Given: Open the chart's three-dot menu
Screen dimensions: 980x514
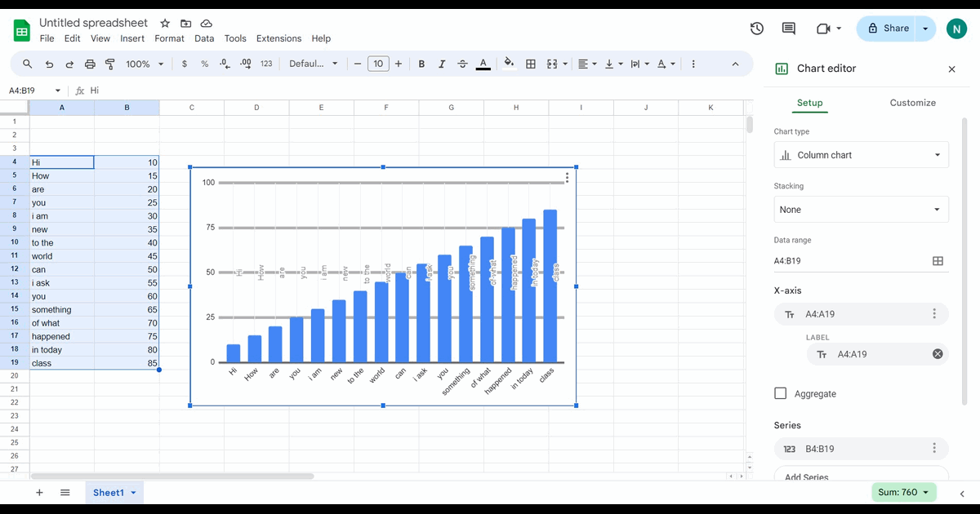Looking at the screenshot, I should point(567,178).
